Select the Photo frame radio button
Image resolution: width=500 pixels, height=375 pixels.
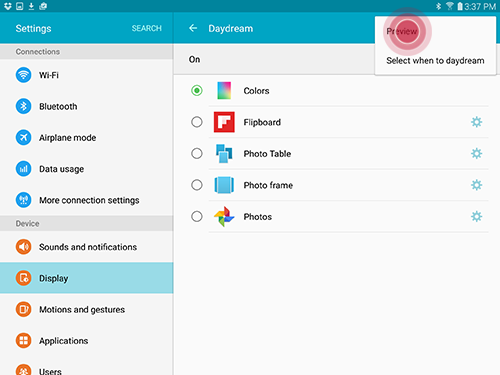[197, 185]
